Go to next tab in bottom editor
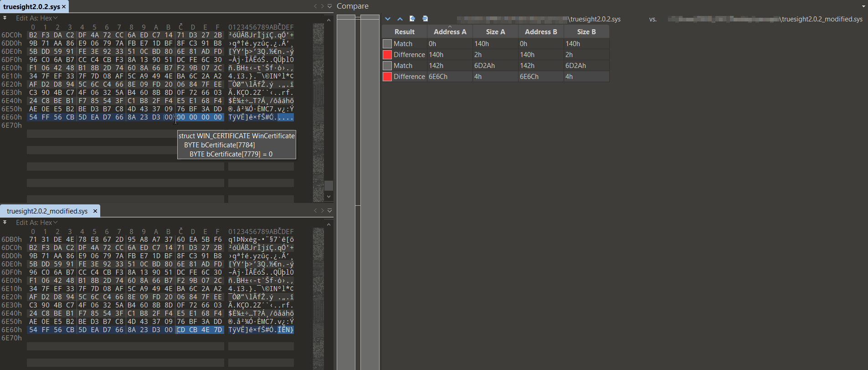 [322, 211]
